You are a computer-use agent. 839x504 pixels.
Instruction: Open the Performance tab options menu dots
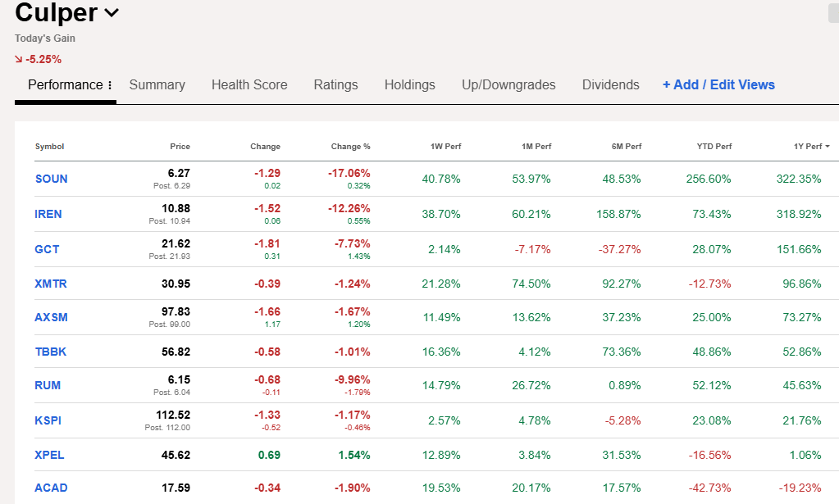110,85
